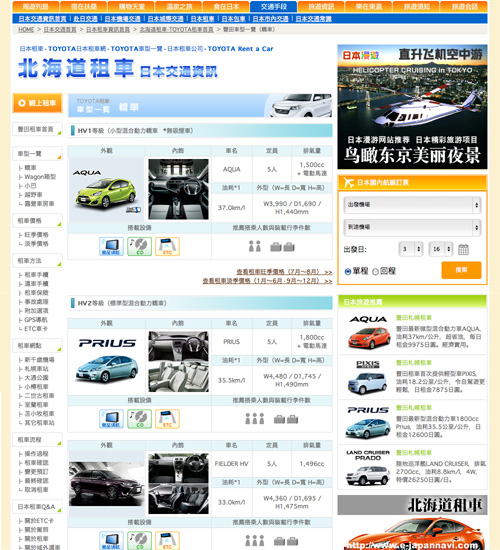Viewport: 500px width, 550px height.
Task: Open GPS導航 sidebar link
Action: pyautogui.click(x=36, y=320)
